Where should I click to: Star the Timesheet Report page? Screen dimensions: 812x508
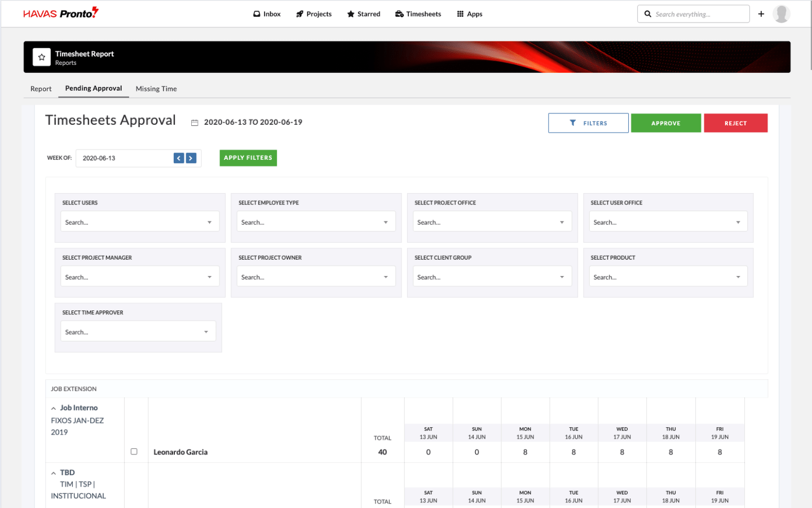point(42,57)
